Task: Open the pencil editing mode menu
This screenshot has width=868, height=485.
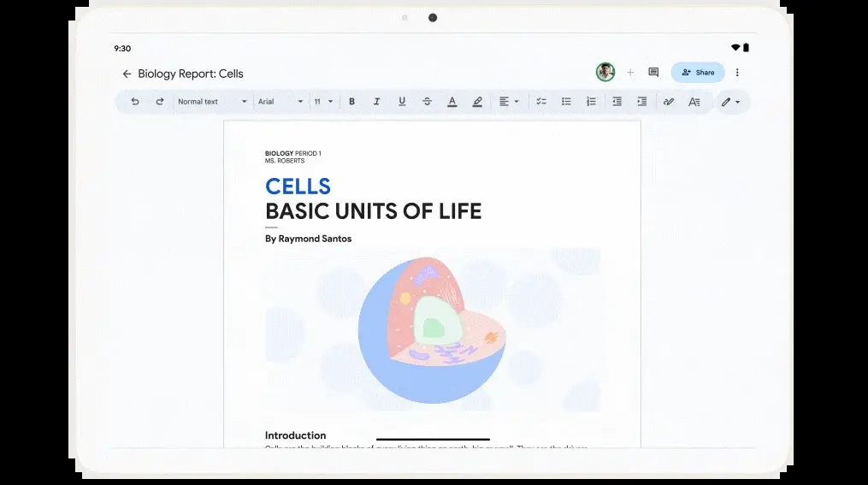Action: tap(730, 102)
